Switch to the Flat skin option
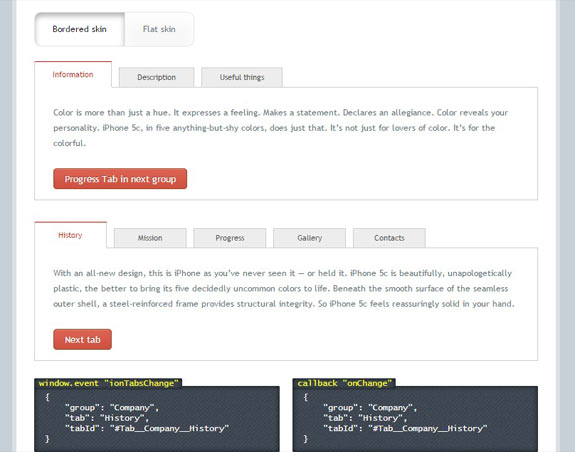The height and width of the screenshot is (452, 575). (159, 29)
